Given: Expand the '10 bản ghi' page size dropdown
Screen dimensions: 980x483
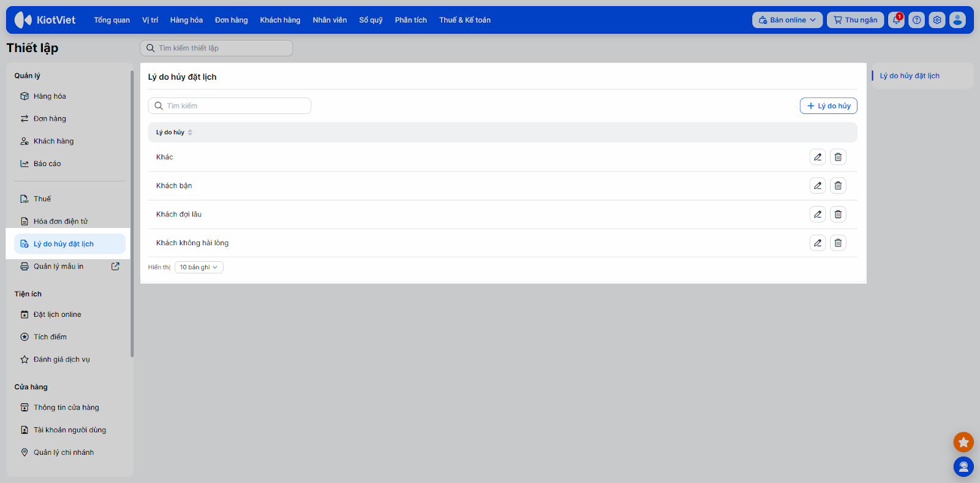Looking at the screenshot, I should pyautogui.click(x=198, y=267).
